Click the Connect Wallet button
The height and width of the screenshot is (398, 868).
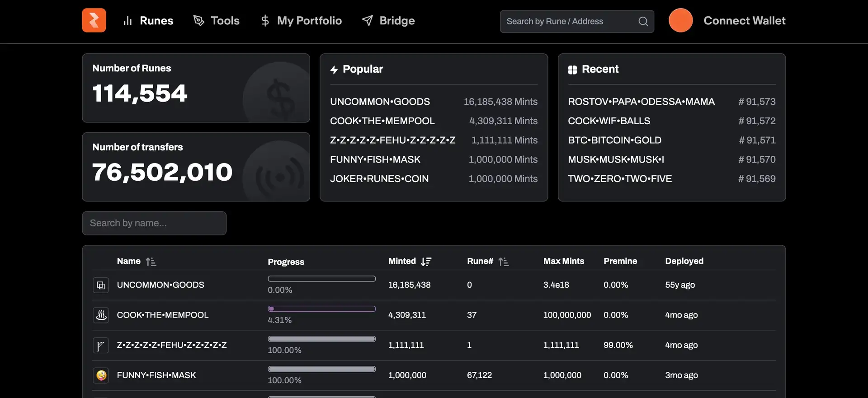click(x=744, y=21)
